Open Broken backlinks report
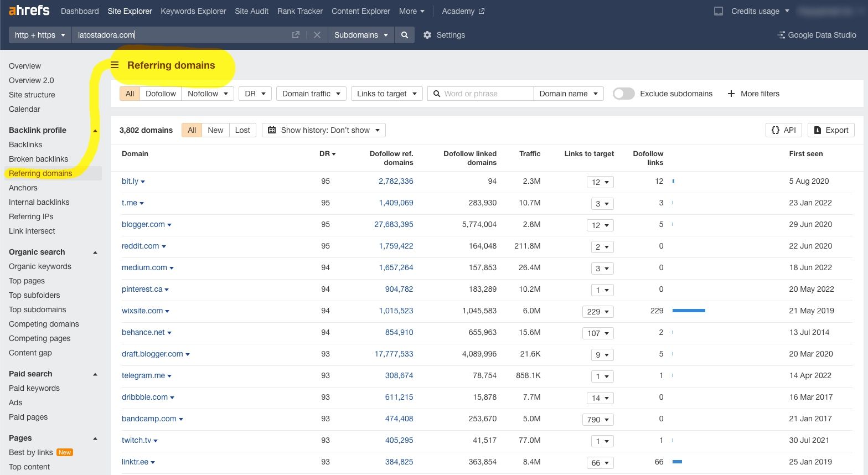Image resolution: width=868 pixels, height=475 pixels. click(38, 159)
